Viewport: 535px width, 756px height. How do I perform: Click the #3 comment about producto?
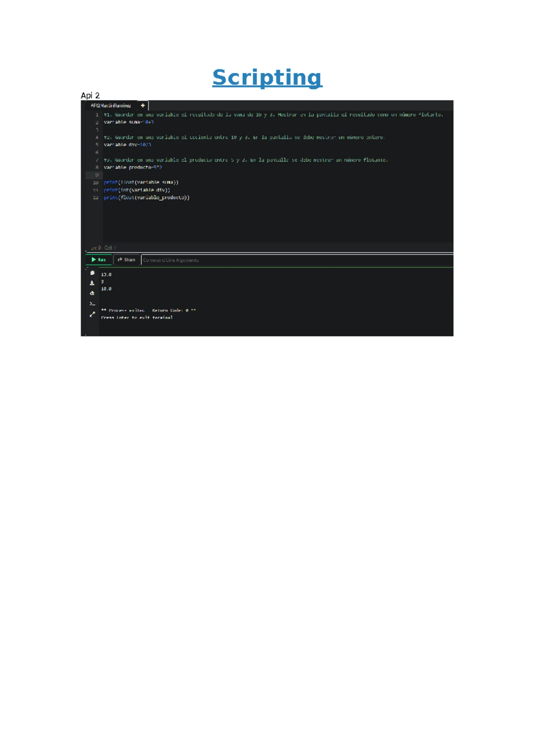[x=246, y=160]
